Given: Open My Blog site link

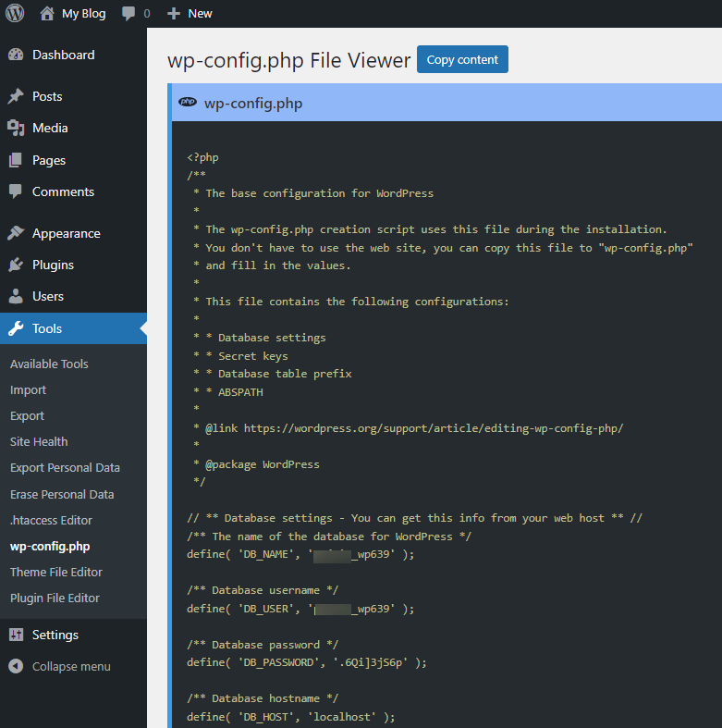Looking at the screenshot, I should (x=84, y=14).
